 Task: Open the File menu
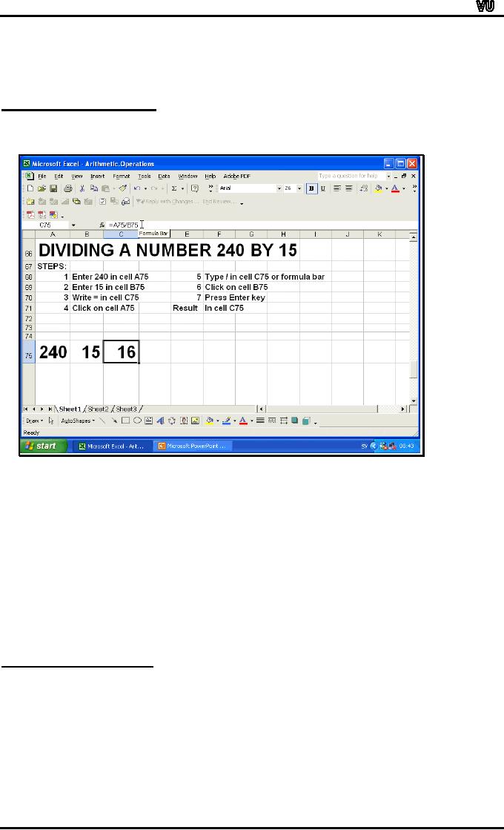tap(42, 177)
